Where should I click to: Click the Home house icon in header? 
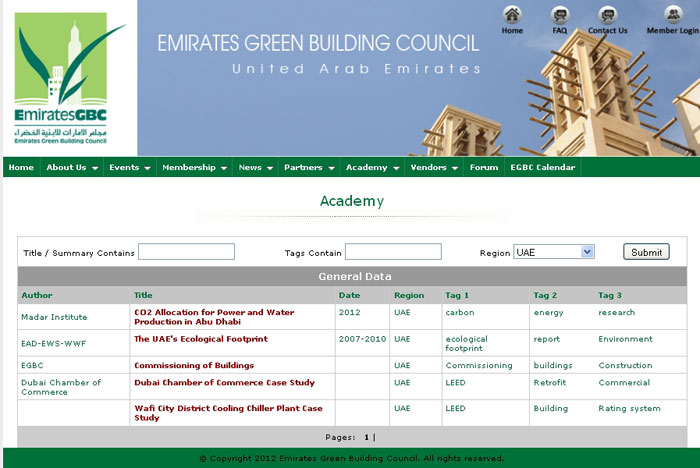click(x=512, y=14)
